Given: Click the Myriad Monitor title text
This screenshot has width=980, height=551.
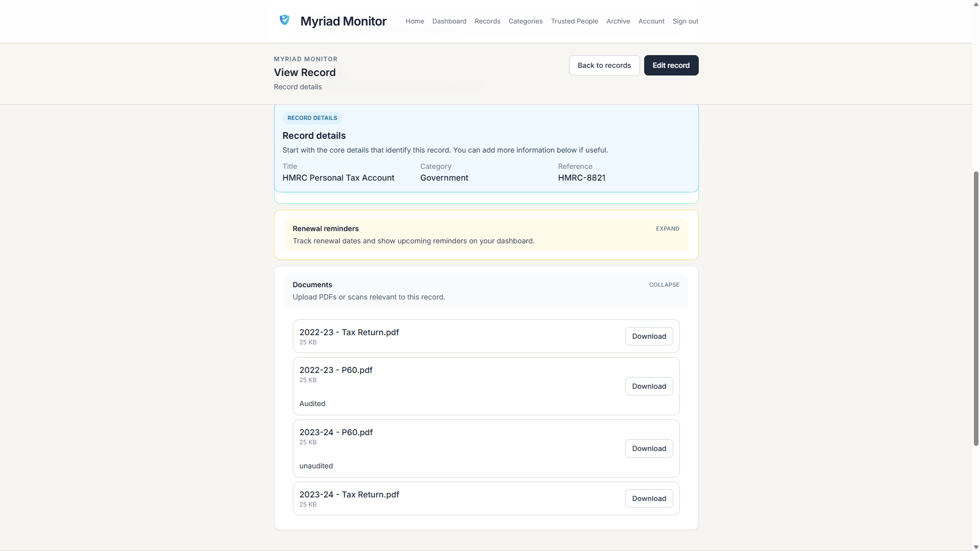Looking at the screenshot, I should 343,21.
